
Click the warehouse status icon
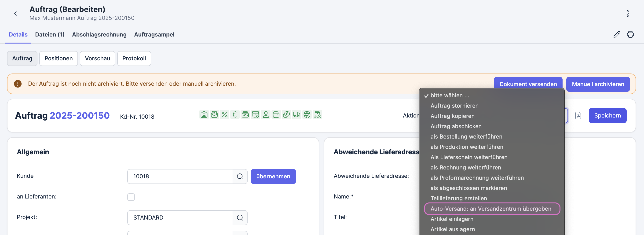204,115
